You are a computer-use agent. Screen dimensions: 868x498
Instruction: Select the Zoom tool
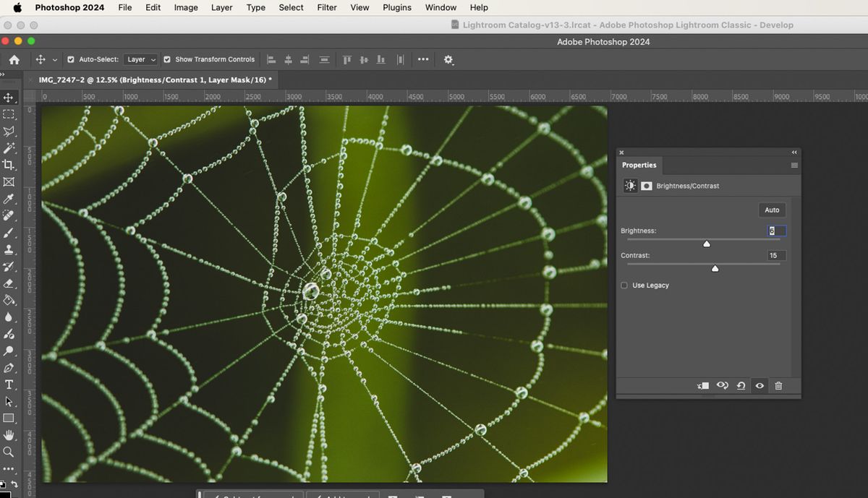click(10, 452)
